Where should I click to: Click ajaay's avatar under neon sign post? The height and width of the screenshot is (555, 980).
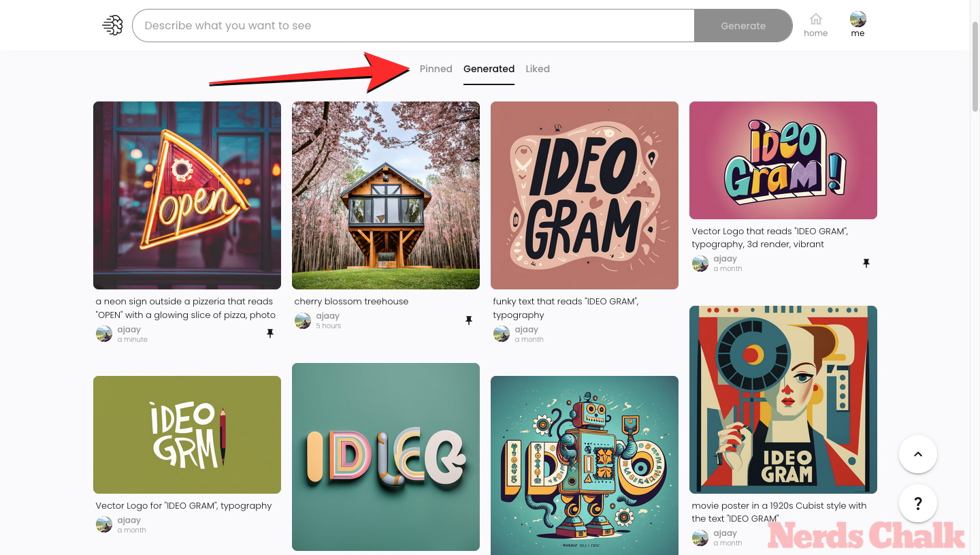click(104, 334)
